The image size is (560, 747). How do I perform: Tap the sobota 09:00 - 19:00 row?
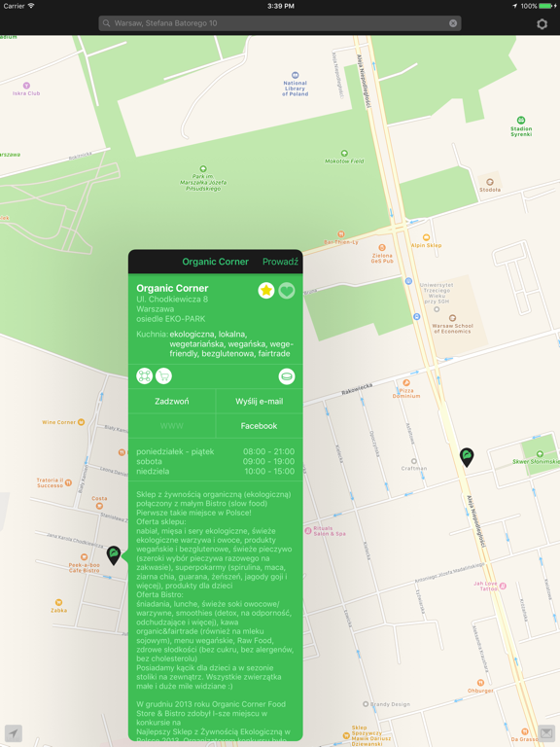click(215, 462)
